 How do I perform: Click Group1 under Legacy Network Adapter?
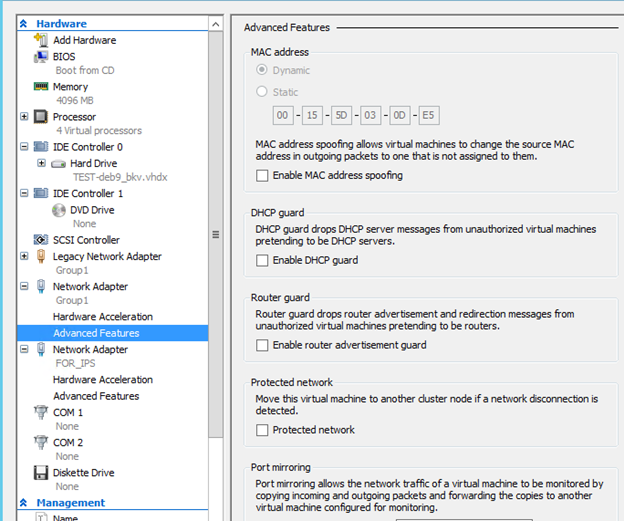click(72, 270)
